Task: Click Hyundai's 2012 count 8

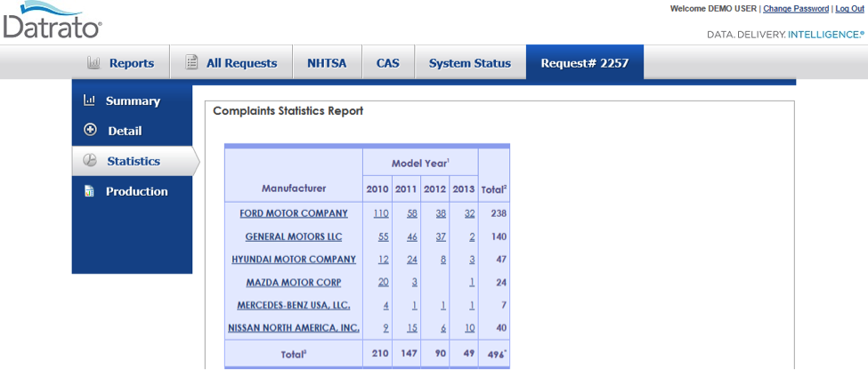Action: click(443, 259)
